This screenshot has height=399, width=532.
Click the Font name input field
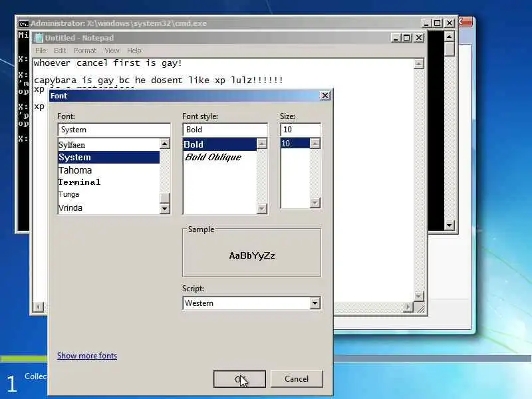point(114,130)
